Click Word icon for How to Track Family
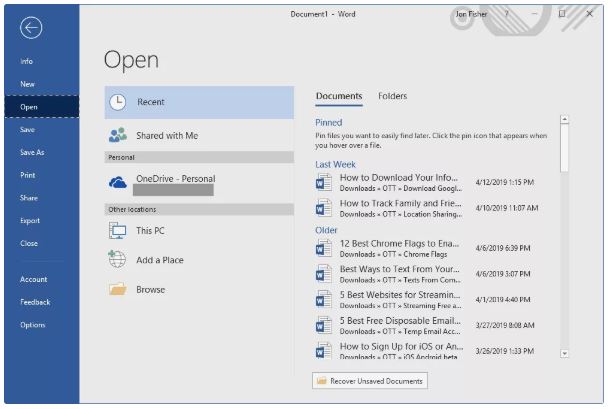This screenshot has width=609, height=409. point(324,208)
